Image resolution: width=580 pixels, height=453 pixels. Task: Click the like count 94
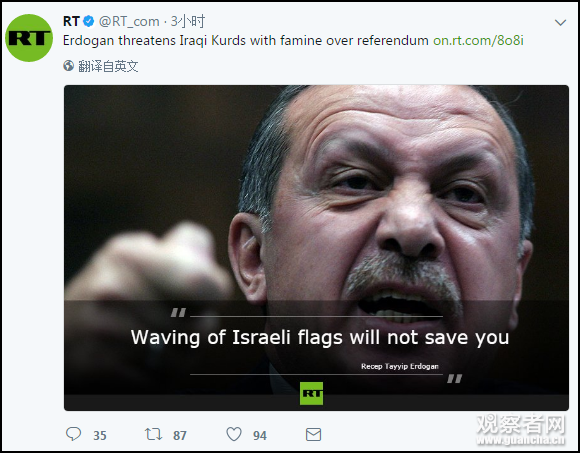click(260, 436)
